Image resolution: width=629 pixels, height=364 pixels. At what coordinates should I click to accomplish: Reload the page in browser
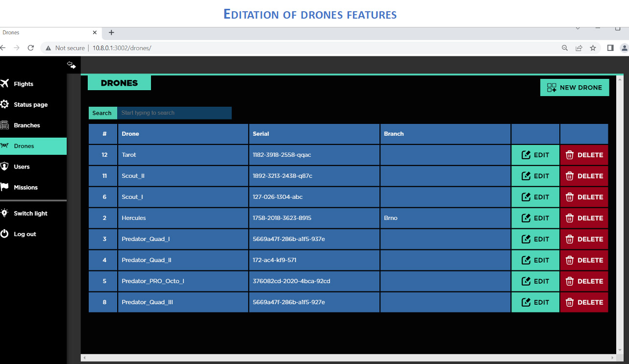tap(31, 48)
